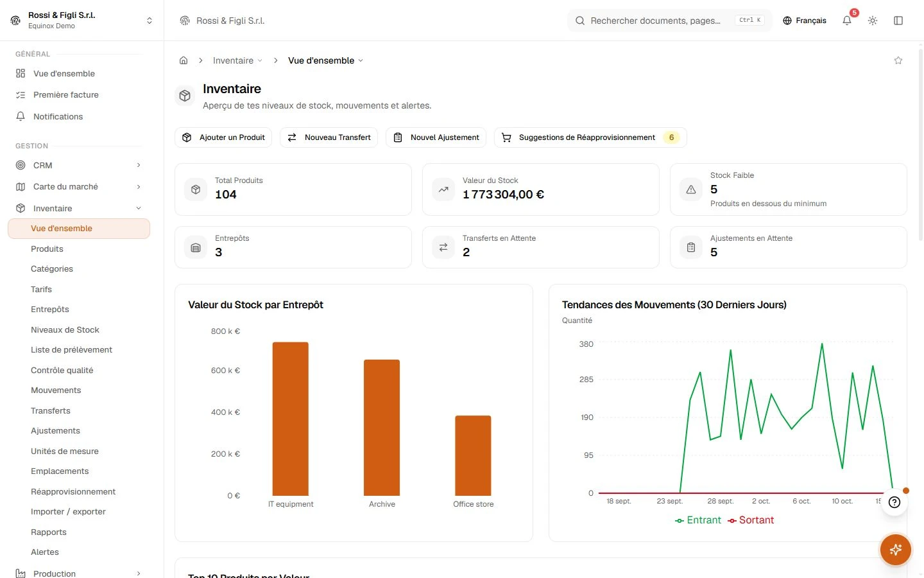
Task: Click the Total Produits box icon
Action: pos(196,189)
